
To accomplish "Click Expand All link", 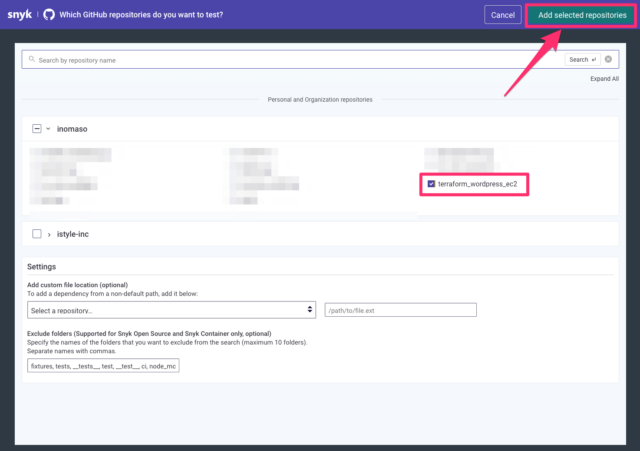I will [604, 79].
